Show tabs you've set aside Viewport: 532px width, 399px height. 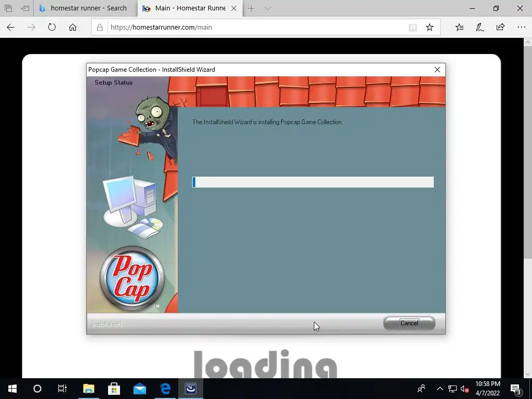click(8, 8)
